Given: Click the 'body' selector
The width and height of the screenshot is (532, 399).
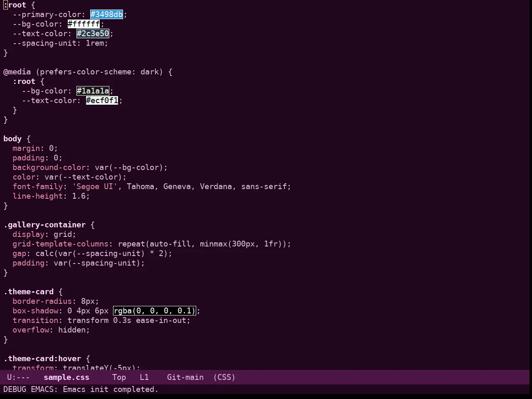Looking at the screenshot, I should (12, 139).
